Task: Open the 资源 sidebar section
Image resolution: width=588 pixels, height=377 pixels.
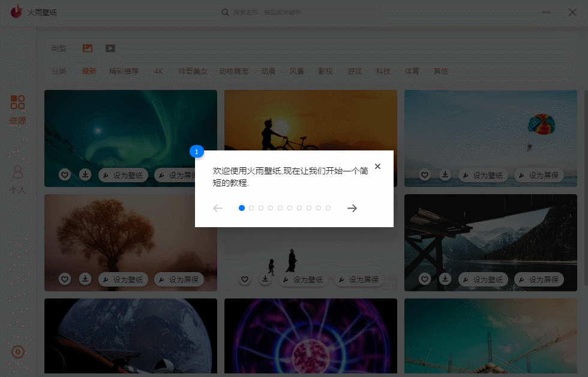Action: point(17,110)
